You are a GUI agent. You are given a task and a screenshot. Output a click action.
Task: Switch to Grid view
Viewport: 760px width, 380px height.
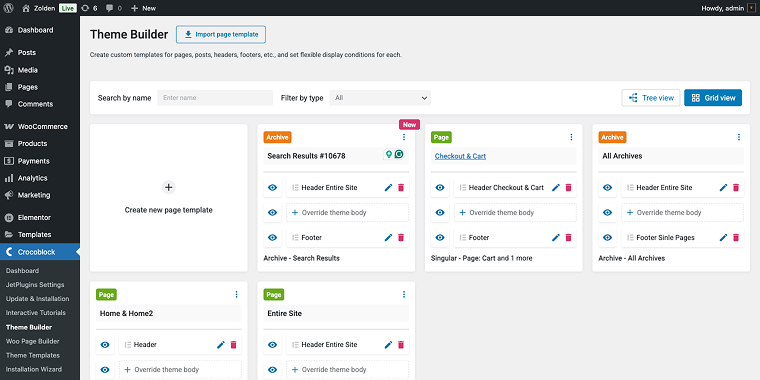(x=713, y=98)
